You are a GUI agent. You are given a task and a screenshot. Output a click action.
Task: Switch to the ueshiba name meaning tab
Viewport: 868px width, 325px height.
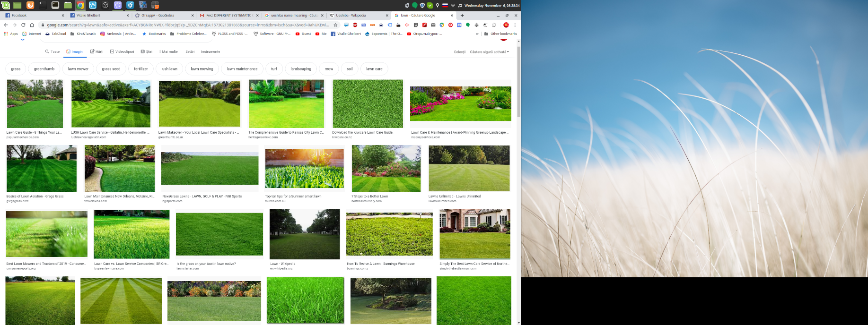(294, 15)
